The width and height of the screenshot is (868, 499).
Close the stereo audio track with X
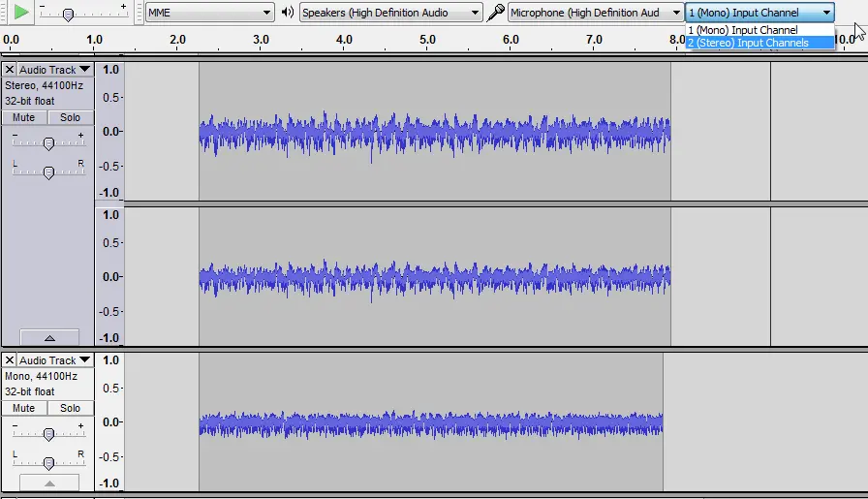pyautogui.click(x=10, y=70)
